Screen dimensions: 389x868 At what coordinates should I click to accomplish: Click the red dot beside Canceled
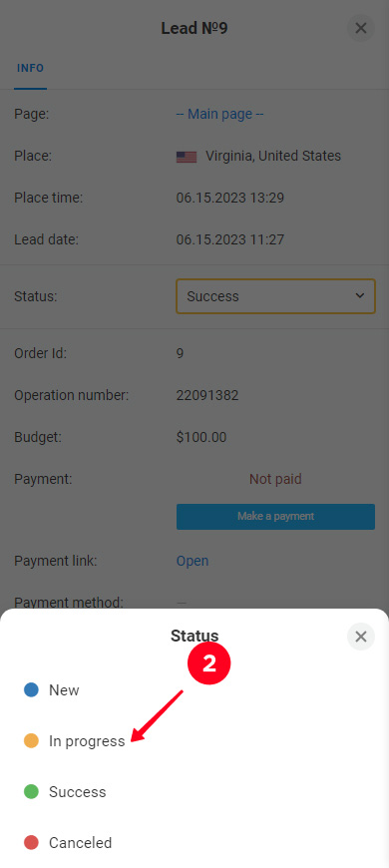31,842
